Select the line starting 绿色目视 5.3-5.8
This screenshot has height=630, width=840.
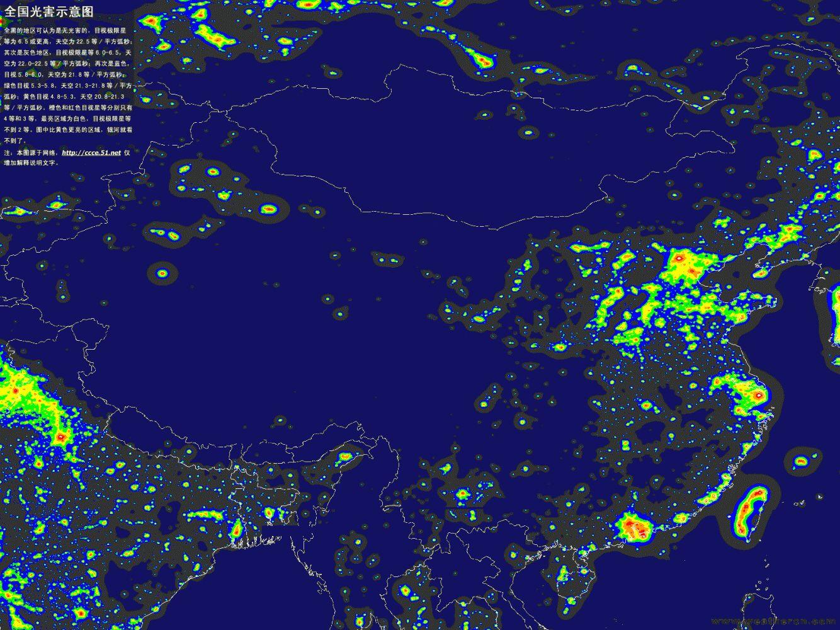click(68, 84)
